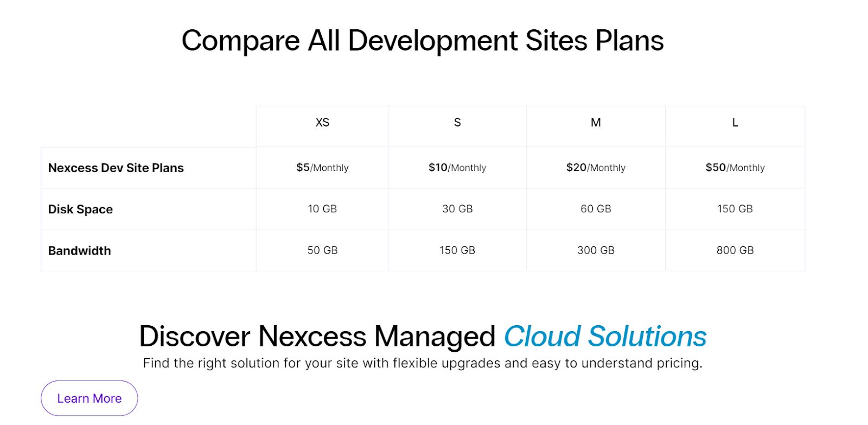Viewport: 868px width, 425px height.
Task: Click the $5/Monthly price cell
Action: [x=322, y=168]
